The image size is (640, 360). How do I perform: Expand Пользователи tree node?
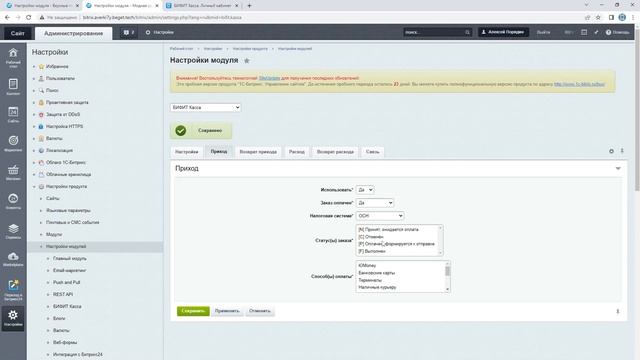(x=34, y=78)
